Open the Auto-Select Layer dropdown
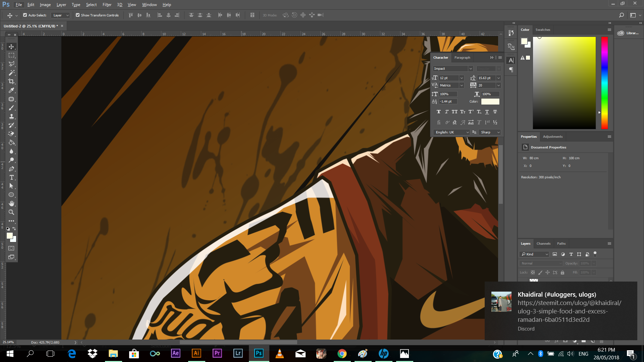Viewport: 644px width, 362px height. click(61, 15)
